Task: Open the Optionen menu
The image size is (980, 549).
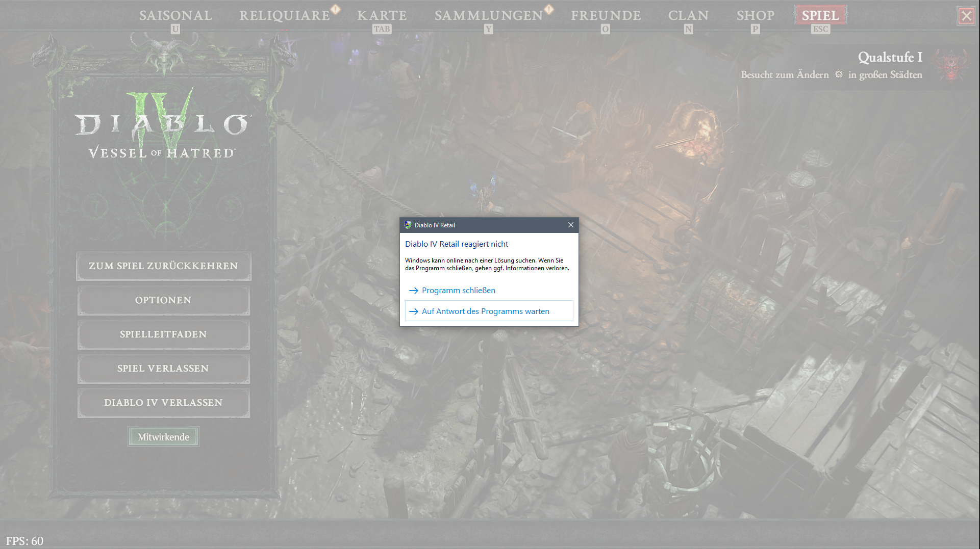Action: pyautogui.click(x=163, y=300)
